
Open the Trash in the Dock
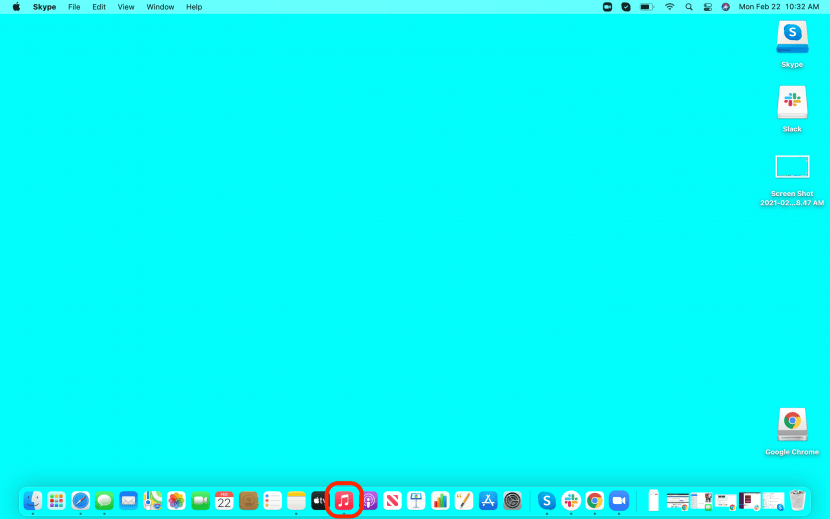pos(798,500)
